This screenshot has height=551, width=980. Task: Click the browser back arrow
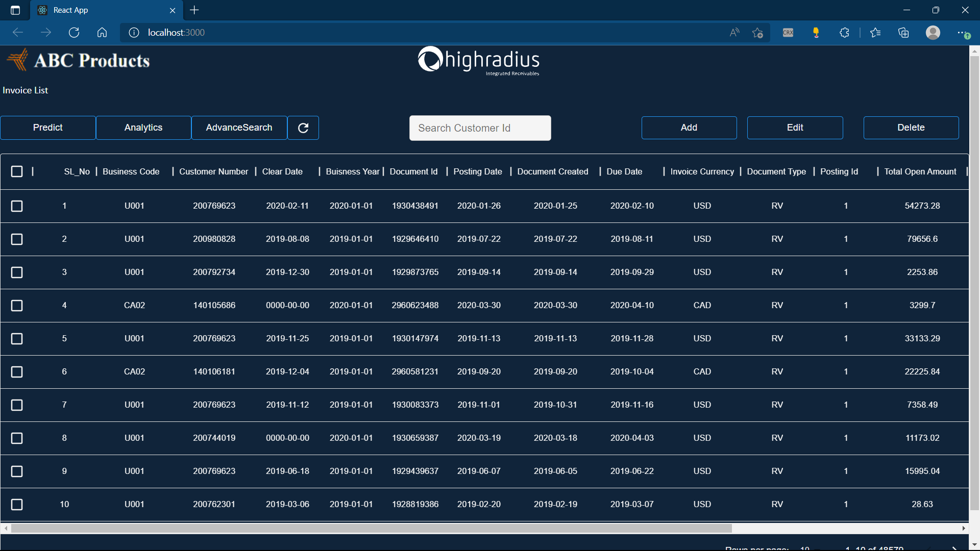pos(18,33)
